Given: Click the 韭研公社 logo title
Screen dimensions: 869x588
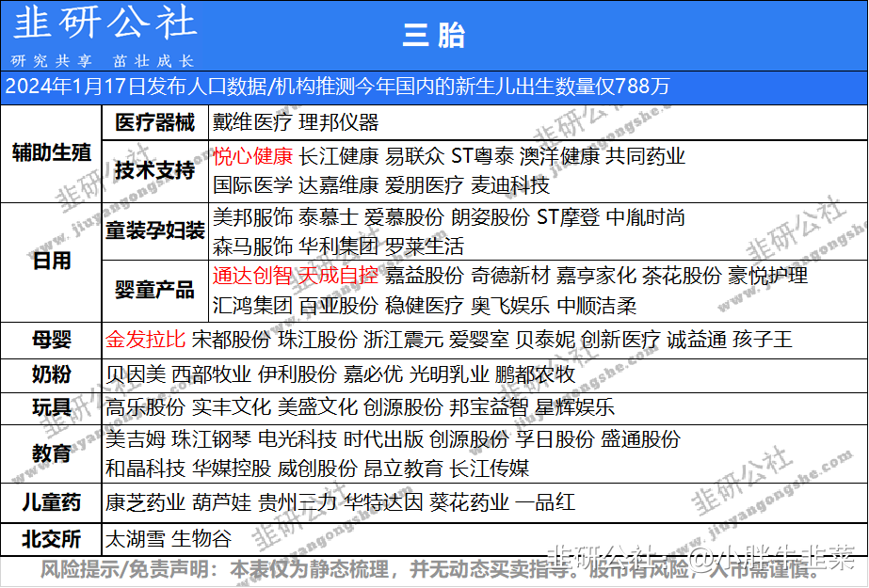Looking at the screenshot, I should coord(104,23).
